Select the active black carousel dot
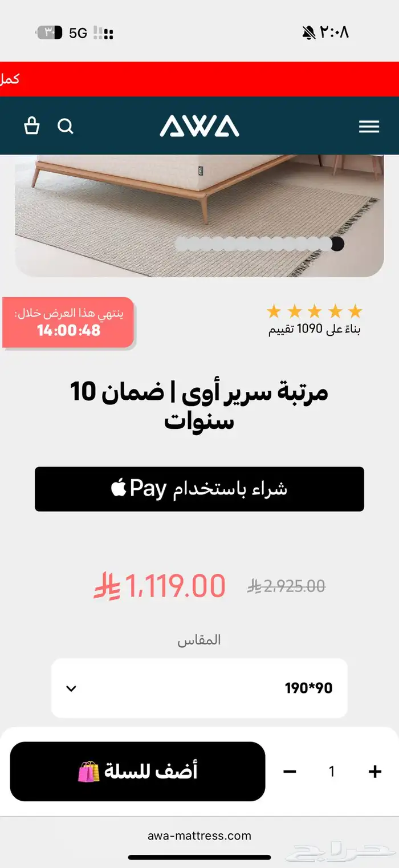 [x=337, y=244]
